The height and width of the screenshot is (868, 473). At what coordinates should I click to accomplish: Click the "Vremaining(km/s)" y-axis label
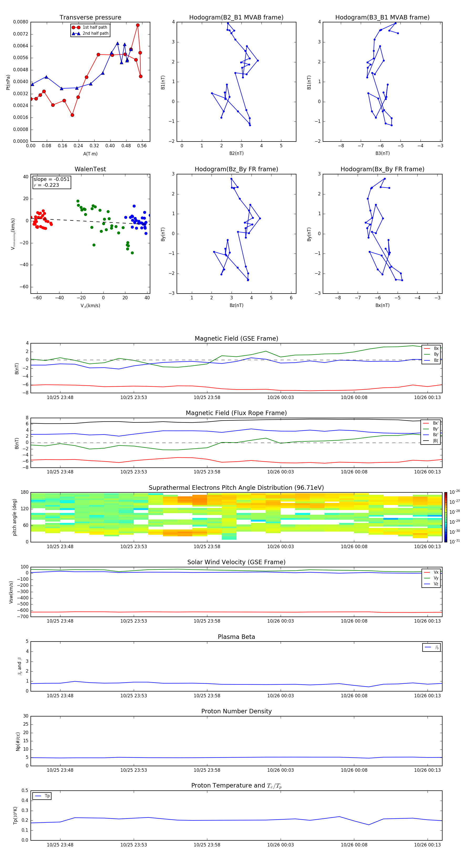click(13, 234)
